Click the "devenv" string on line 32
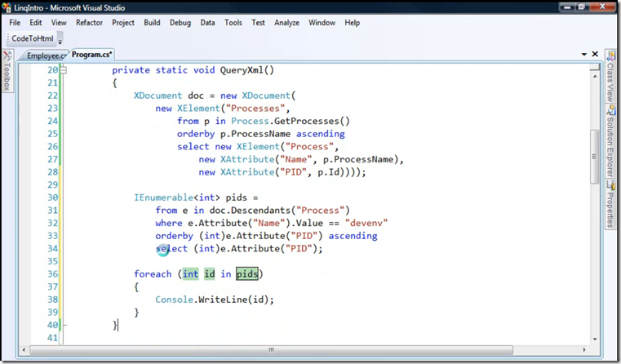Screen dimensions: 621x364 [x=366, y=223]
